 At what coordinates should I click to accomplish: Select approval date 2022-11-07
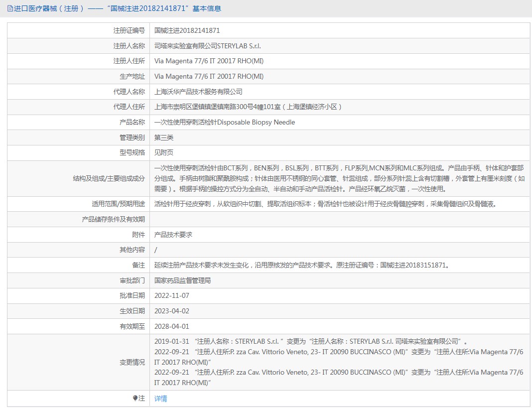pos(172,295)
